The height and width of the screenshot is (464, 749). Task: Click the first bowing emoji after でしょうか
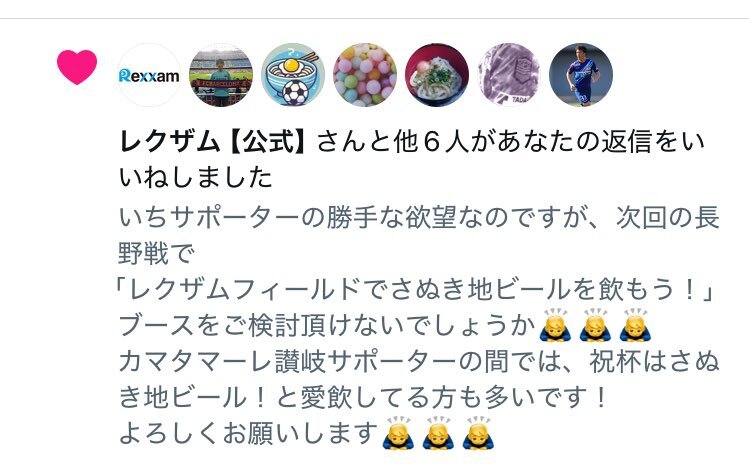(555, 325)
